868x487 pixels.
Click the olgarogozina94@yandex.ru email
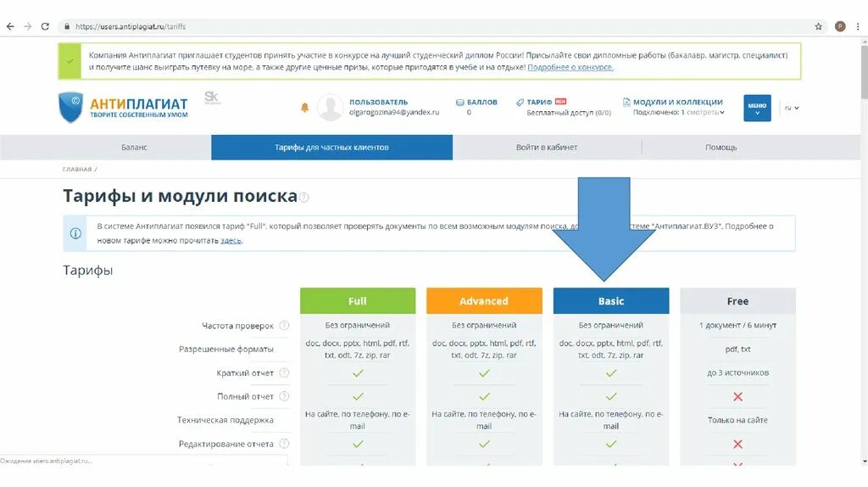coord(393,112)
